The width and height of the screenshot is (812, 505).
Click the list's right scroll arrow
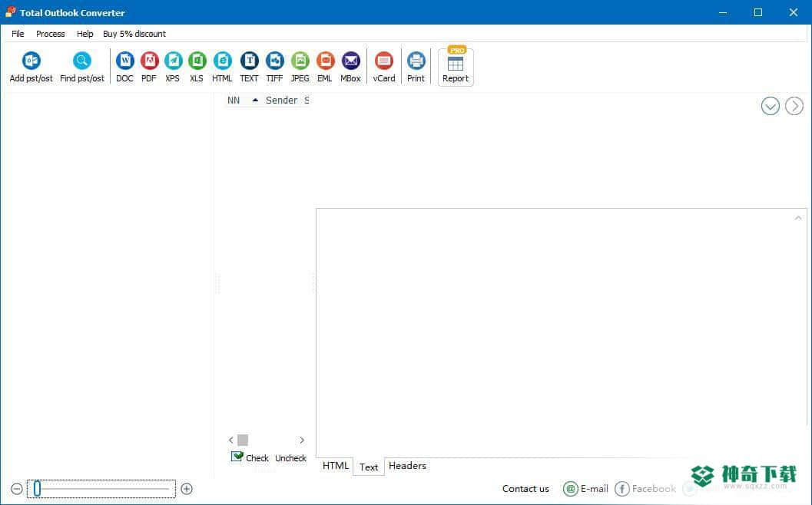coord(302,441)
